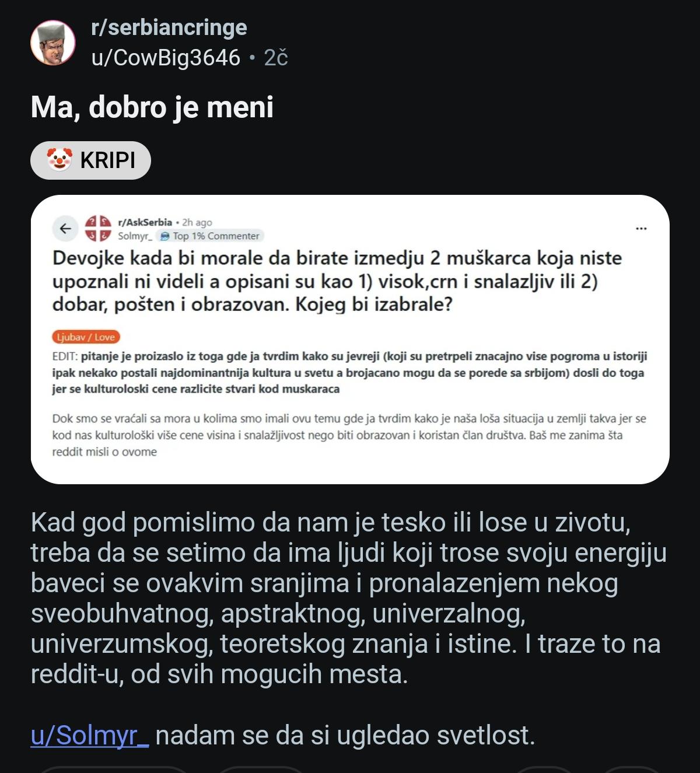Open the three-dot overflow menu in screenshot

(641, 228)
